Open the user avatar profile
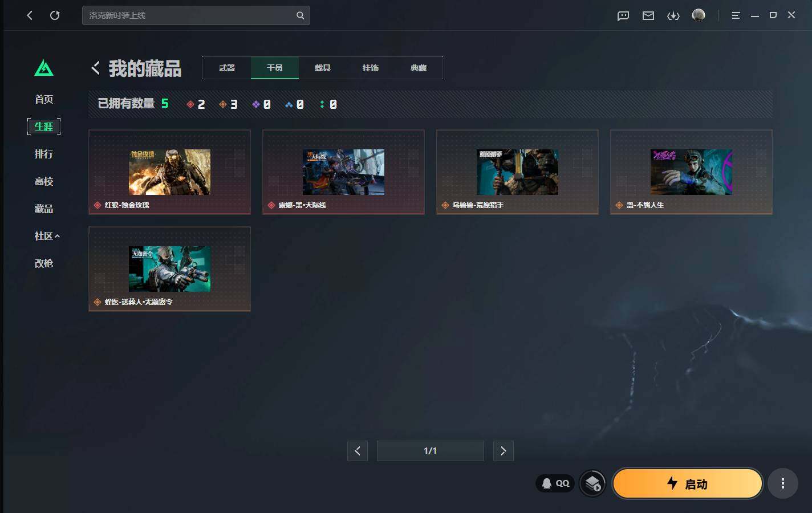The width and height of the screenshot is (812, 513). tap(699, 15)
